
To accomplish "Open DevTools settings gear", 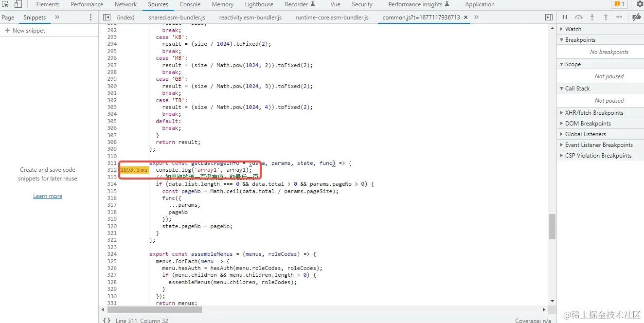I will tap(640, 4).
